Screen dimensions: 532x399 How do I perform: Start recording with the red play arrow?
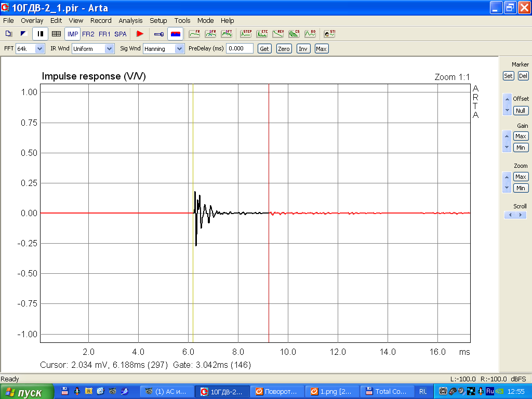pos(139,34)
